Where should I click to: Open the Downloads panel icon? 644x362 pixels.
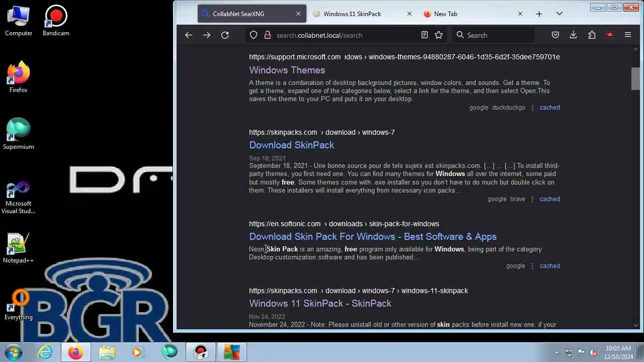tap(573, 35)
